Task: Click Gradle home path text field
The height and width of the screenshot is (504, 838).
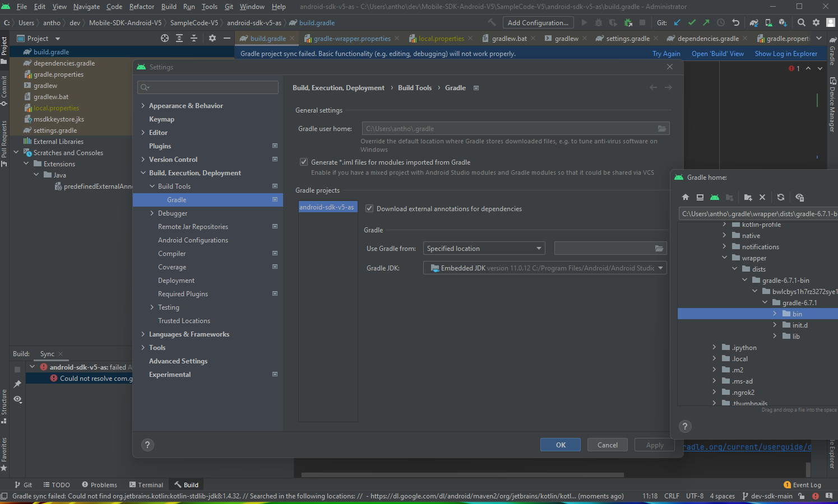Action: (758, 214)
